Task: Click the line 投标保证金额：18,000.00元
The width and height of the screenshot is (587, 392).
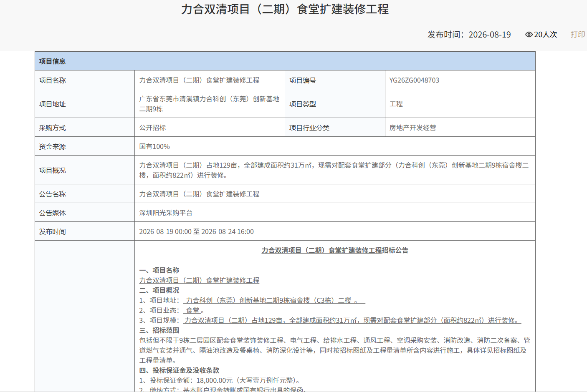Action: click(220, 380)
